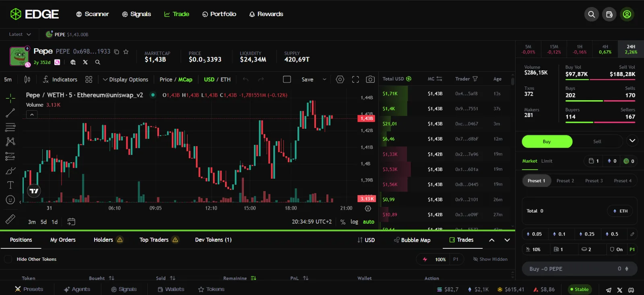This screenshot has width=644, height=295.
Task: Go to the Scanner tab
Action: 93,14
